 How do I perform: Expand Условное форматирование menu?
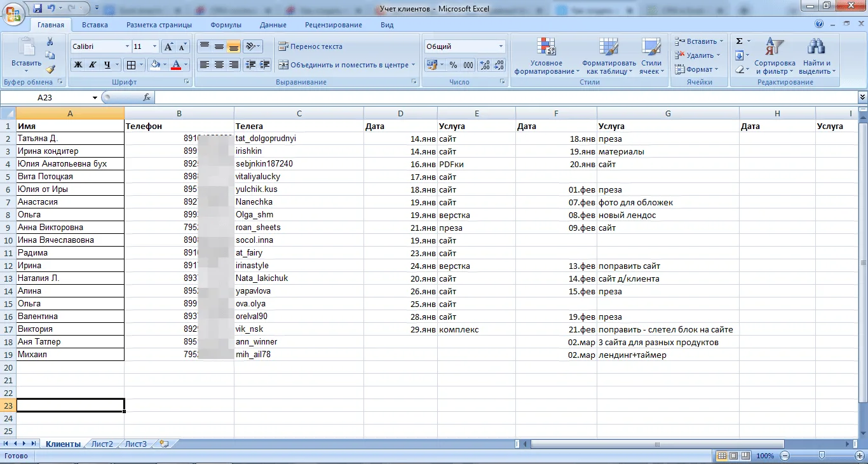tap(546, 56)
